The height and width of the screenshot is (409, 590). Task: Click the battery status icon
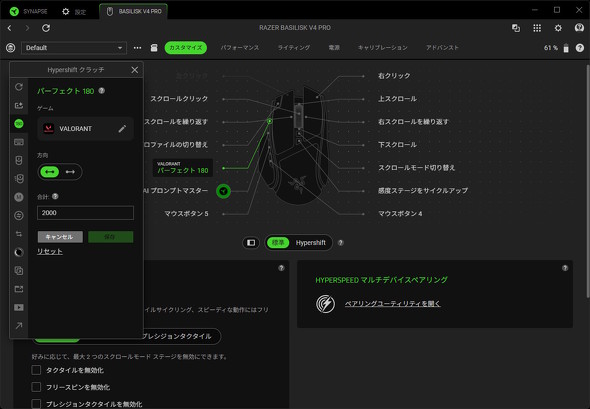click(566, 48)
